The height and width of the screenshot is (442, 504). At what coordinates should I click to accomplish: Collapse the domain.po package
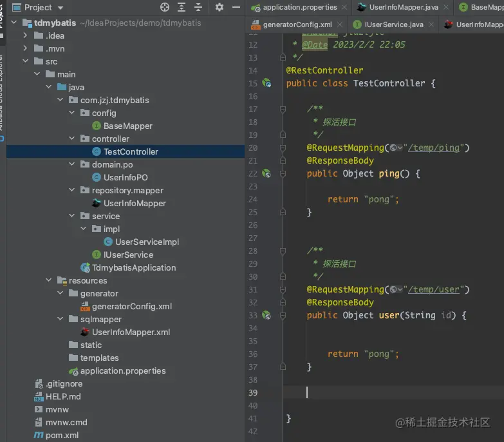71,164
